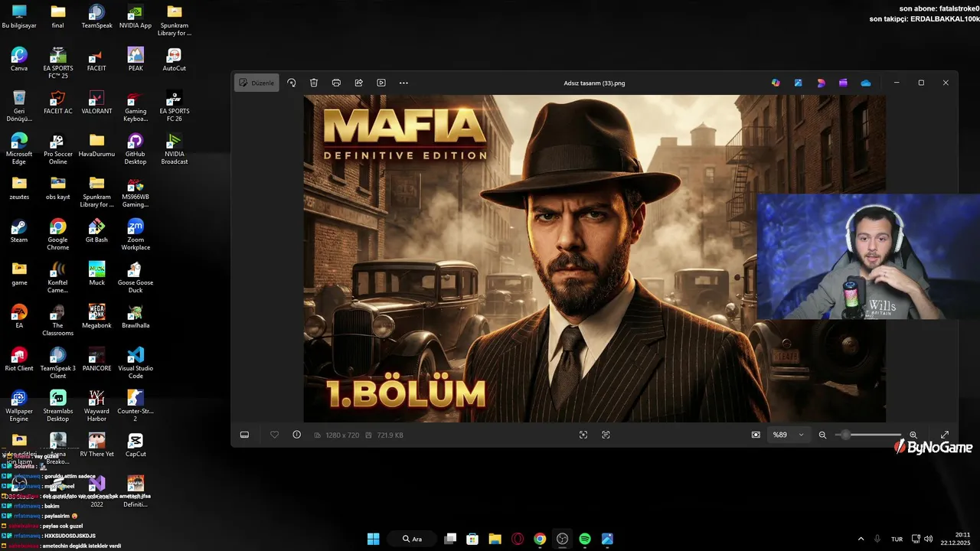The height and width of the screenshot is (551, 980).
Task: Open Task View on the taskbar
Action: point(450,539)
